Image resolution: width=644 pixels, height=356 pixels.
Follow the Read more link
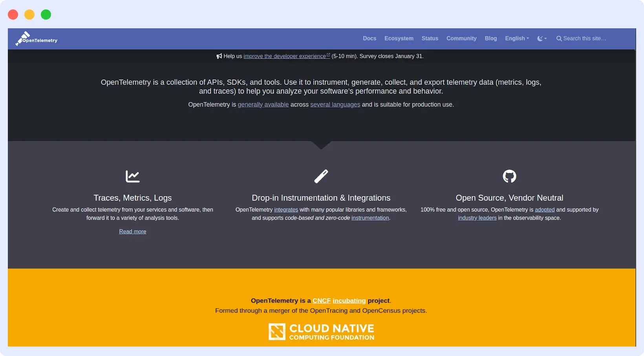133,231
